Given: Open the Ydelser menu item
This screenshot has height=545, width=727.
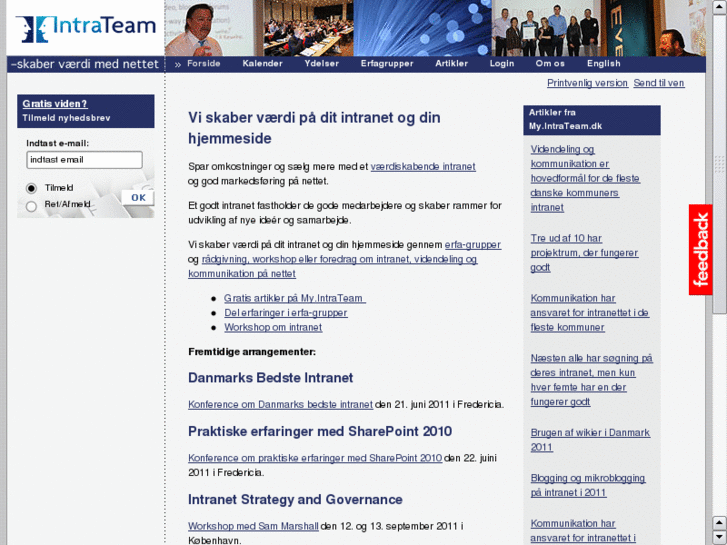Looking at the screenshot, I should (x=322, y=64).
